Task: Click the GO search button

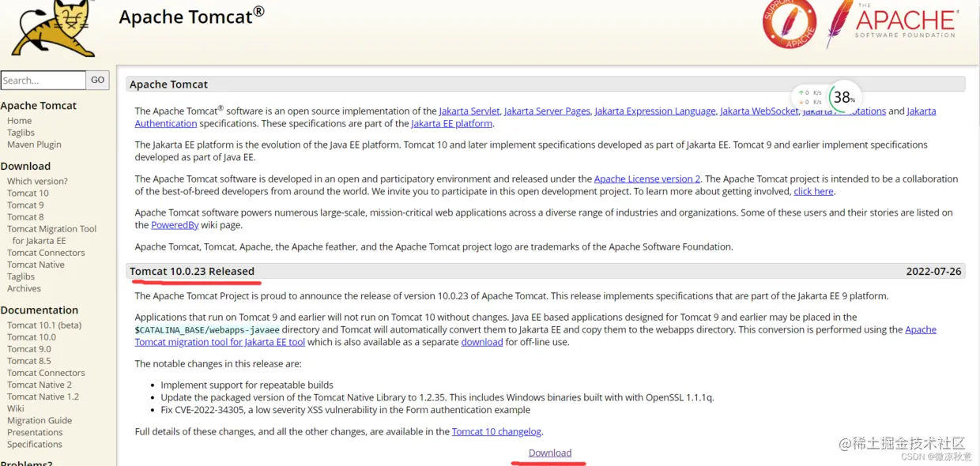Action: [97, 80]
